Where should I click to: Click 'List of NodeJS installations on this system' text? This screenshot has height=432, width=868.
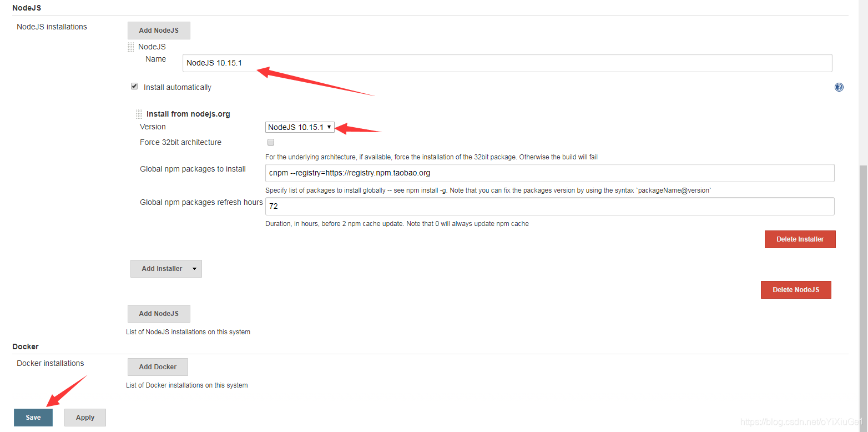point(188,332)
